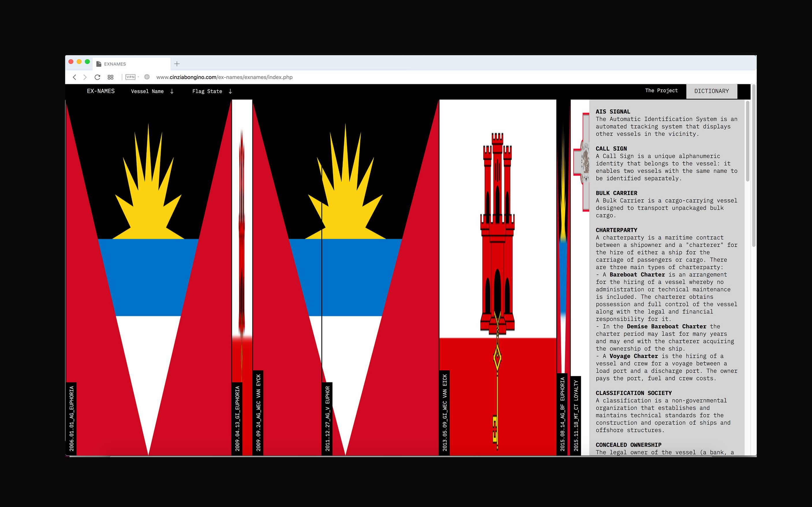Select the 2013.05.09_GI_WEC VAN EICK label
Screen dimensions: 812x507
point(445,412)
